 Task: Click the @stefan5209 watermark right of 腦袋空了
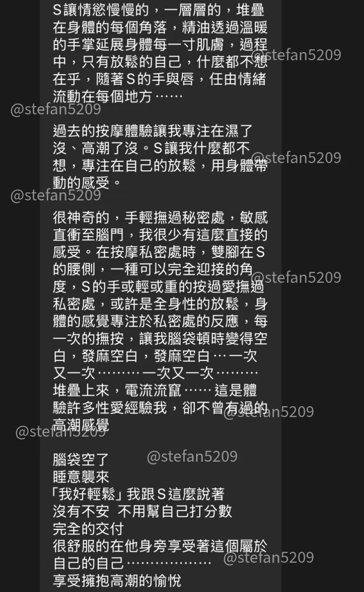[x=192, y=457]
